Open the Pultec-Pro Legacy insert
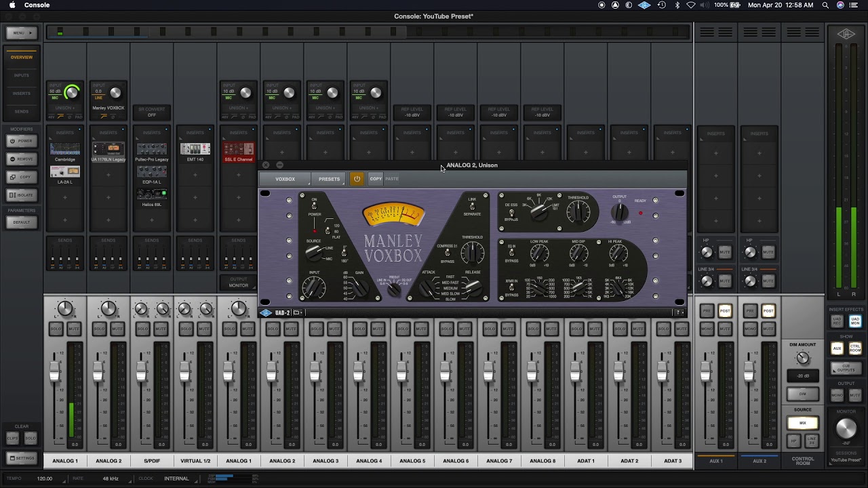This screenshot has width=868, height=488. pyautogui.click(x=152, y=151)
